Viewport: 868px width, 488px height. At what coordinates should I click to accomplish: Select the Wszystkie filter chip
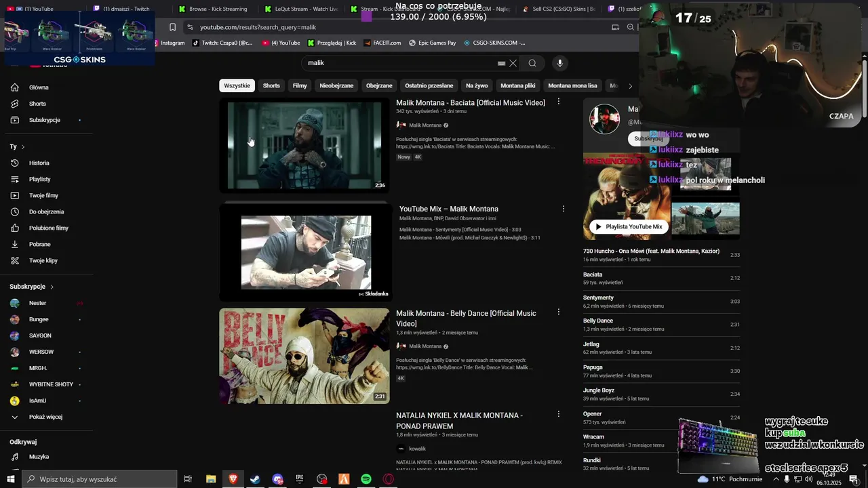tap(237, 86)
